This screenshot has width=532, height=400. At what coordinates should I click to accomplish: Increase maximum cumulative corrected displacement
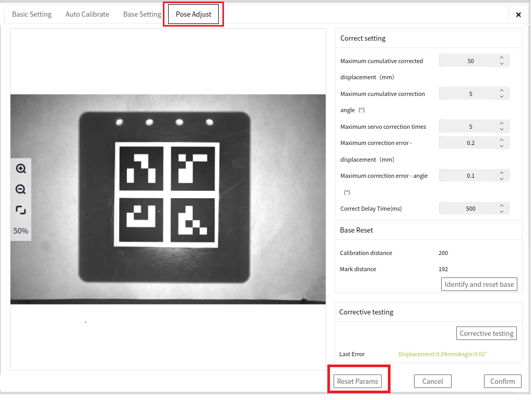coord(502,57)
